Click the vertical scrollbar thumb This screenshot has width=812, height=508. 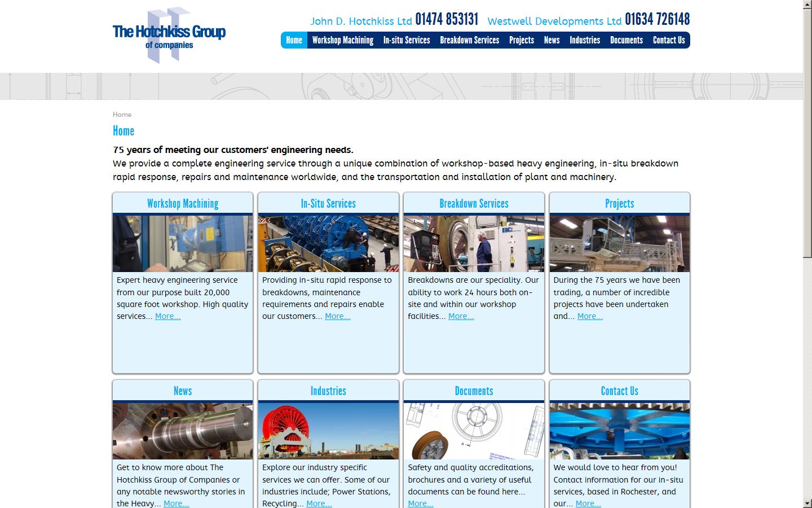click(x=807, y=133)
